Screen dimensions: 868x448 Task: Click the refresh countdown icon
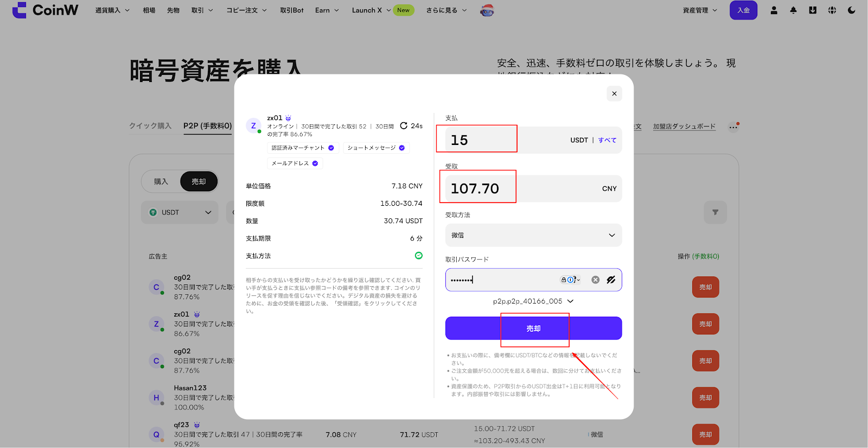(x=404, y=126)
